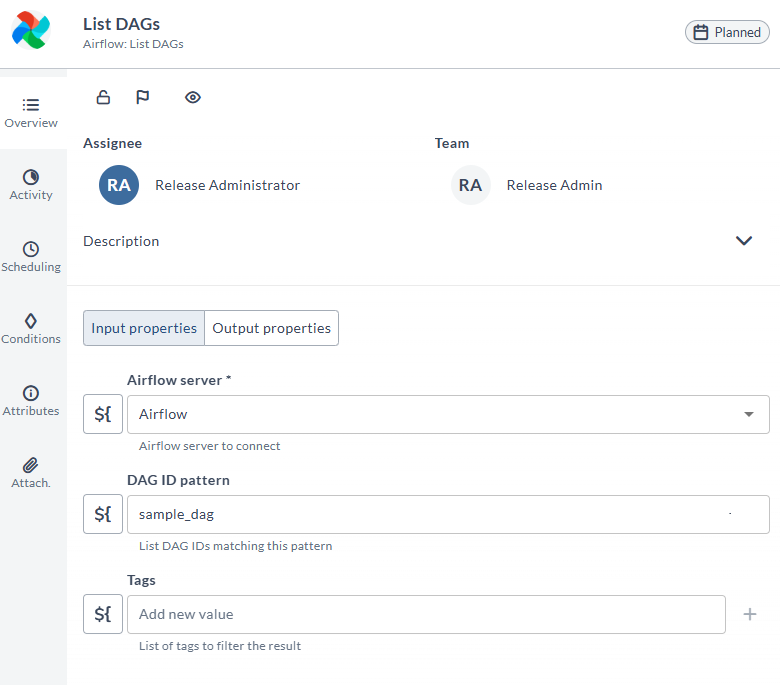
Task: Open the Activity sidebar tab
Action: pos(31,185)
